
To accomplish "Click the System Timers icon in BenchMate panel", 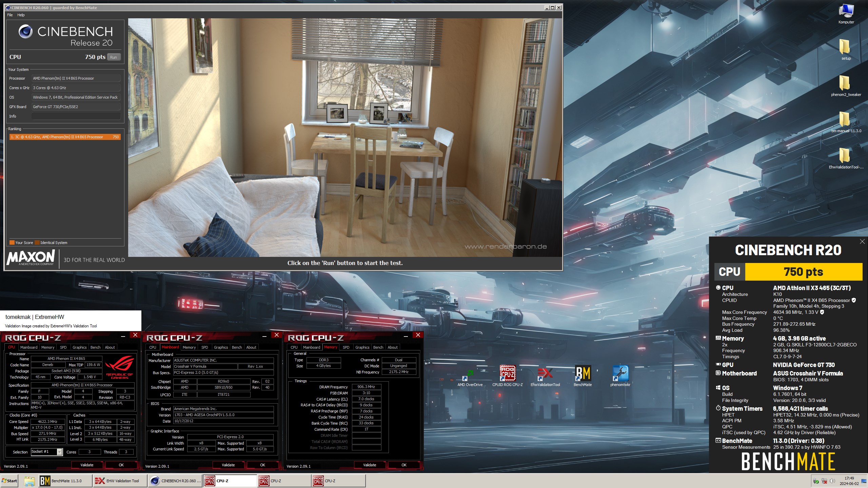I will click(718, 408).
